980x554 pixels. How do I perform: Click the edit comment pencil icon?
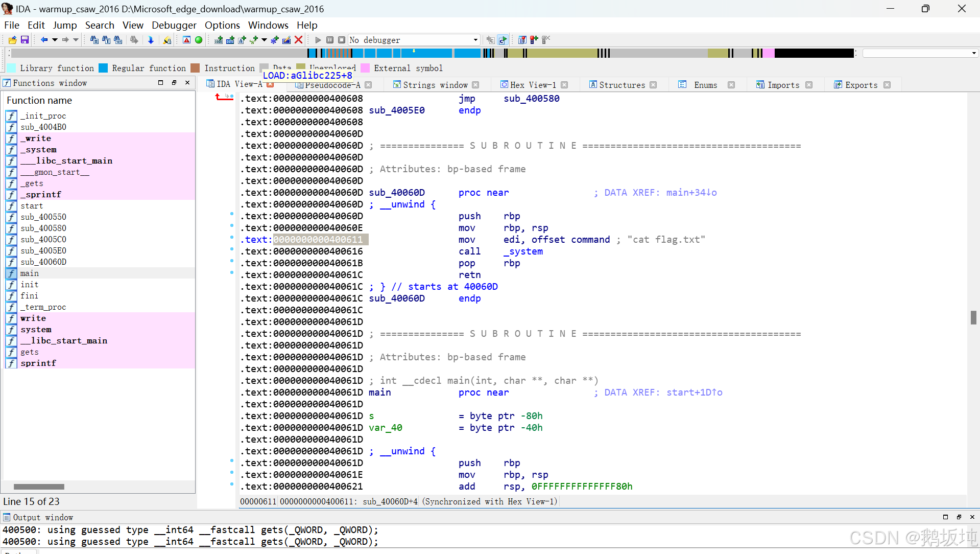[286, 39]
